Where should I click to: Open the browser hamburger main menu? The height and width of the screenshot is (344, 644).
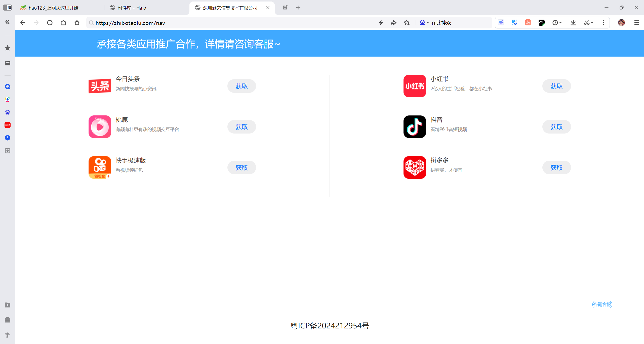(x=637, y=23)
